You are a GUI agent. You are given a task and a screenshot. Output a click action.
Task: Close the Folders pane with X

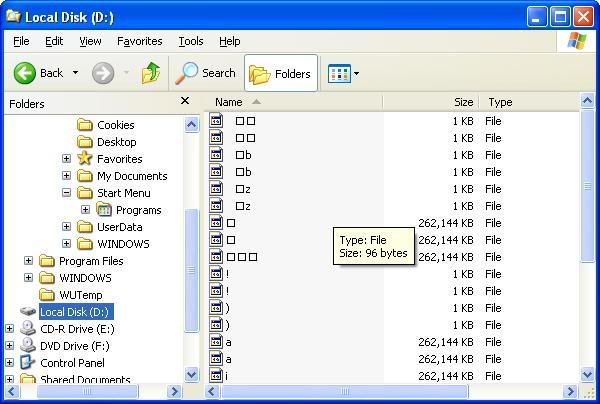tap(185, 101)
